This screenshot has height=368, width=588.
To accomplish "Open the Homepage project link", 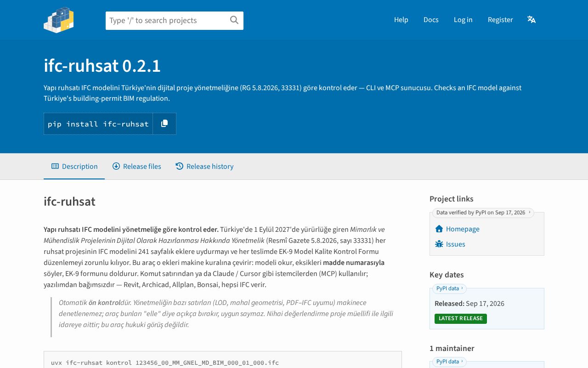I will coord(457,229).
